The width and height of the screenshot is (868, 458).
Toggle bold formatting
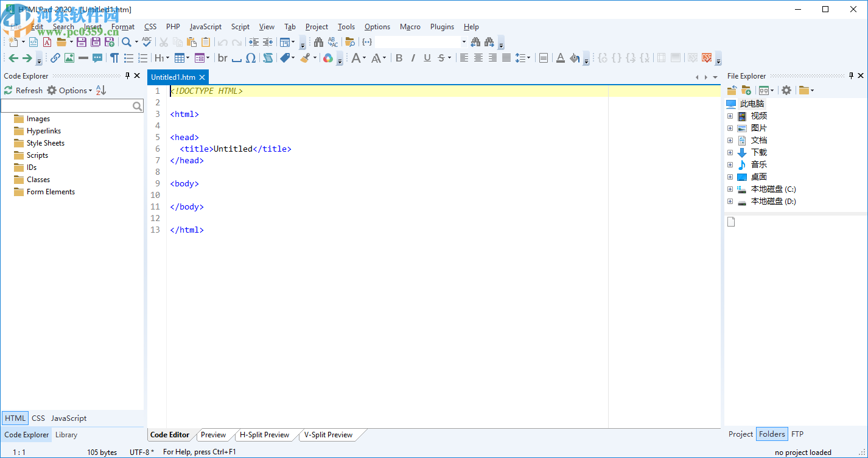(399, 58)
